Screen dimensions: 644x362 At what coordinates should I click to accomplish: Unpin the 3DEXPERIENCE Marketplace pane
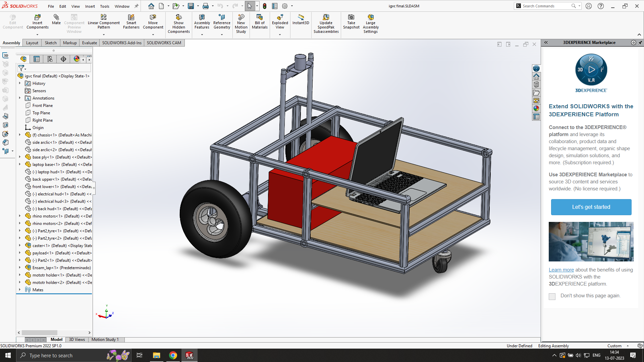[640, 43]
